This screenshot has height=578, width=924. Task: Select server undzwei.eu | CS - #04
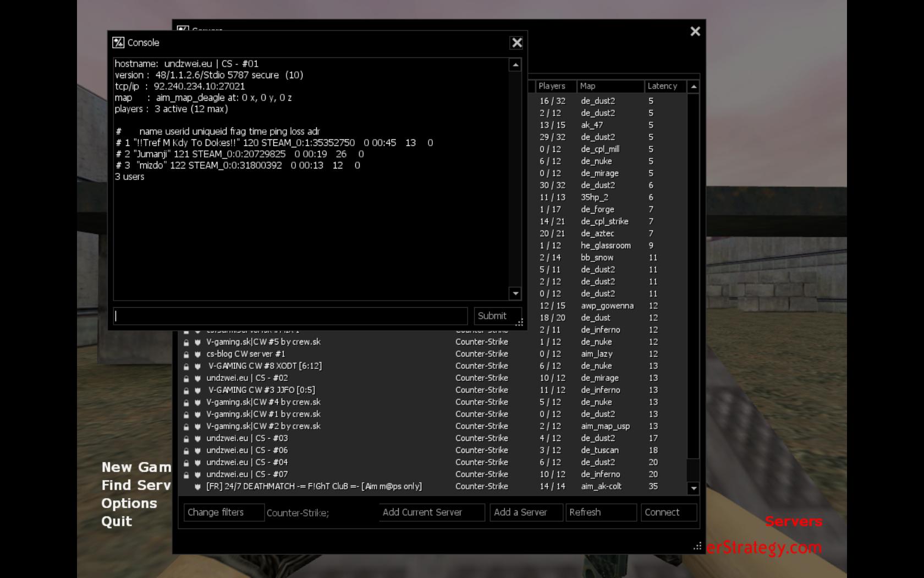point(433,462)
